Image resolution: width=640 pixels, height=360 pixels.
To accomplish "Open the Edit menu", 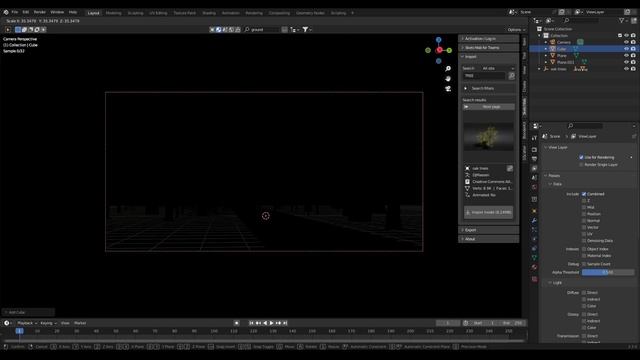I will click(26, 12).
